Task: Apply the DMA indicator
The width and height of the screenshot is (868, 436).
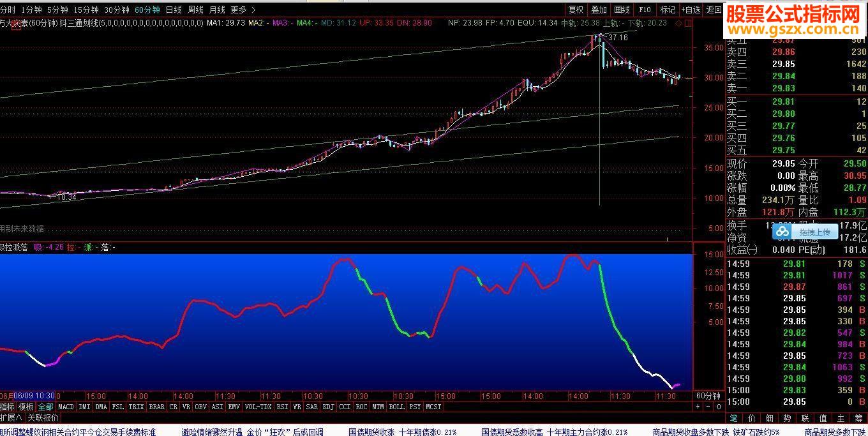Action: tap(101, 407)
